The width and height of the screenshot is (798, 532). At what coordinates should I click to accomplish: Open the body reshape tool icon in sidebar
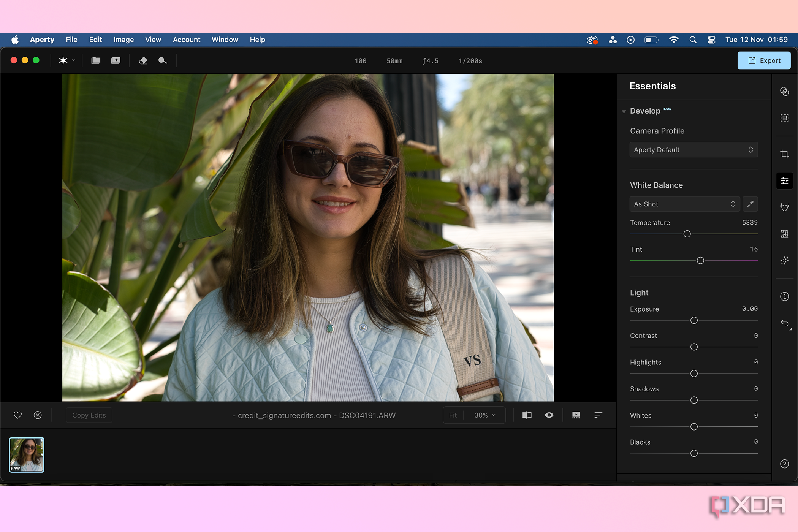(784, 234)
